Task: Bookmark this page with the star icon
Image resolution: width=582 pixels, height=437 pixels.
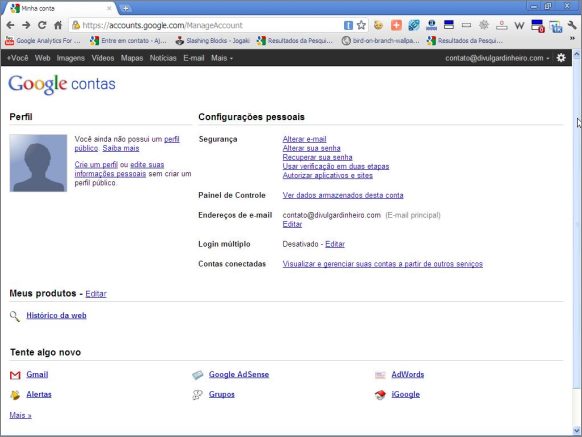Action: 361,25
